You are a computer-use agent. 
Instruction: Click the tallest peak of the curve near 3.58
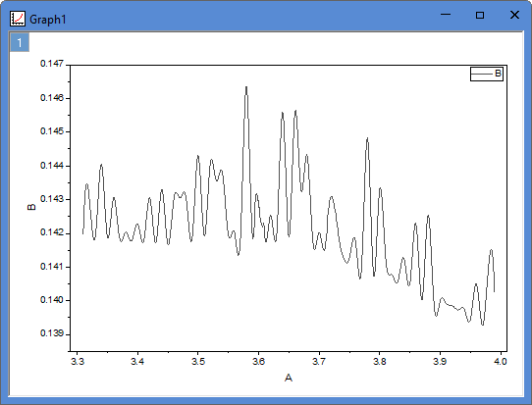(246, 87)
